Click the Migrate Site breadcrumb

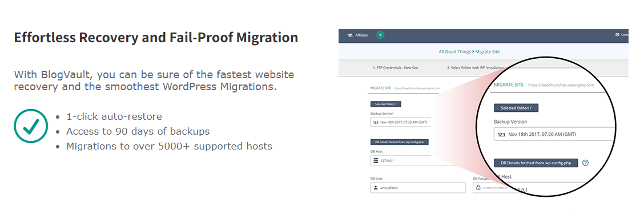pyautogui.click(x=488, y=52)
